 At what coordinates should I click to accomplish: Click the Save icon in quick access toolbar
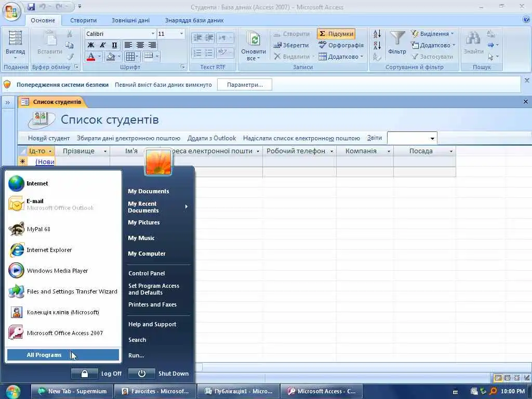(31, 6)
